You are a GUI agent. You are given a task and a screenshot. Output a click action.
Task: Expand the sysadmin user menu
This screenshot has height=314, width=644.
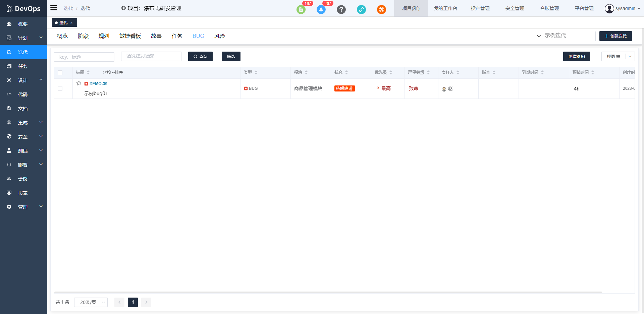(x=623, y=8)
